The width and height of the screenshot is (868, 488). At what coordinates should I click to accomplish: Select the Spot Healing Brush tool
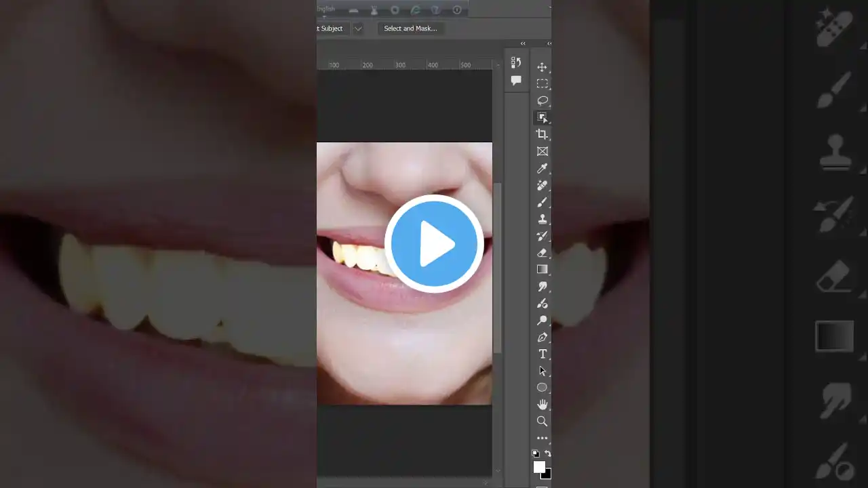pyautogui.click(x=542, y=185)
